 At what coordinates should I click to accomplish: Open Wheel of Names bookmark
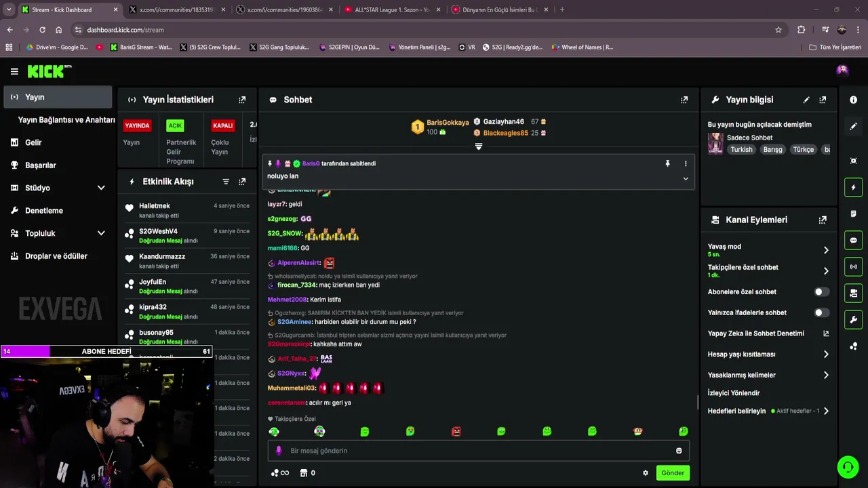583,47
